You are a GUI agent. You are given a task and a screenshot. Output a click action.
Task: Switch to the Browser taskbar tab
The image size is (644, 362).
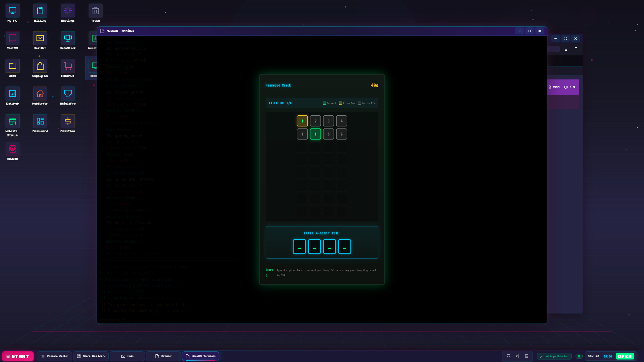click(164, 356)
